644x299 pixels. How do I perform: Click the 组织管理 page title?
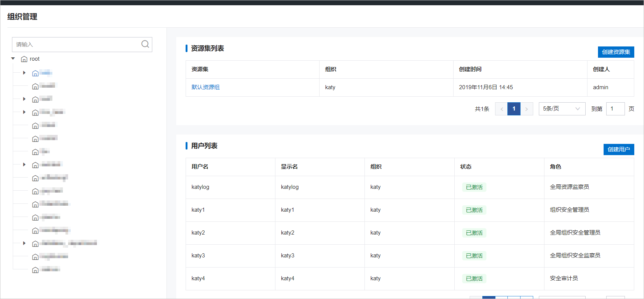pos(22,16)
